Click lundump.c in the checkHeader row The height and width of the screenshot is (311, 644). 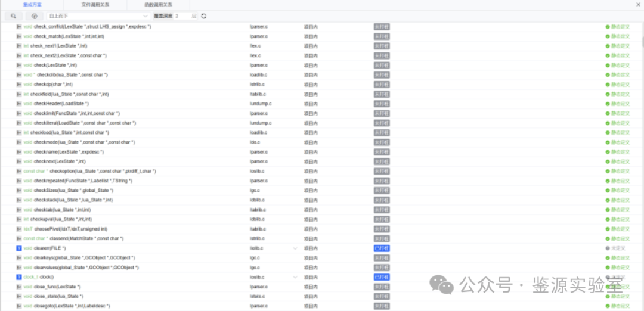pos(261,104)
